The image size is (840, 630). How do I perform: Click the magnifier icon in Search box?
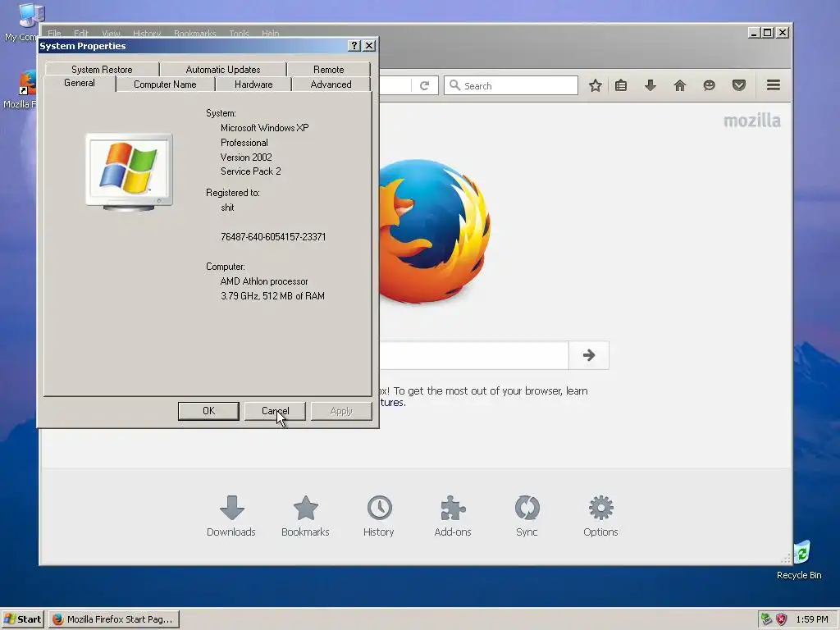point(454,85)
